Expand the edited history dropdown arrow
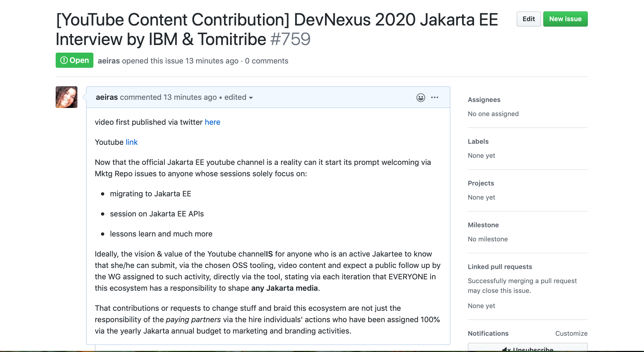This screenshot has width=644, height=352. pyautogui.click(x=251, y=98)
